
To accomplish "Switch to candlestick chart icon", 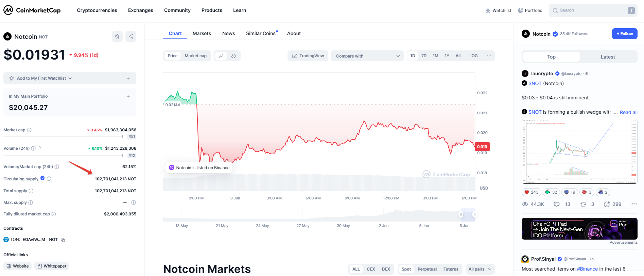I will pyautogui.click(x=233, y=56).
